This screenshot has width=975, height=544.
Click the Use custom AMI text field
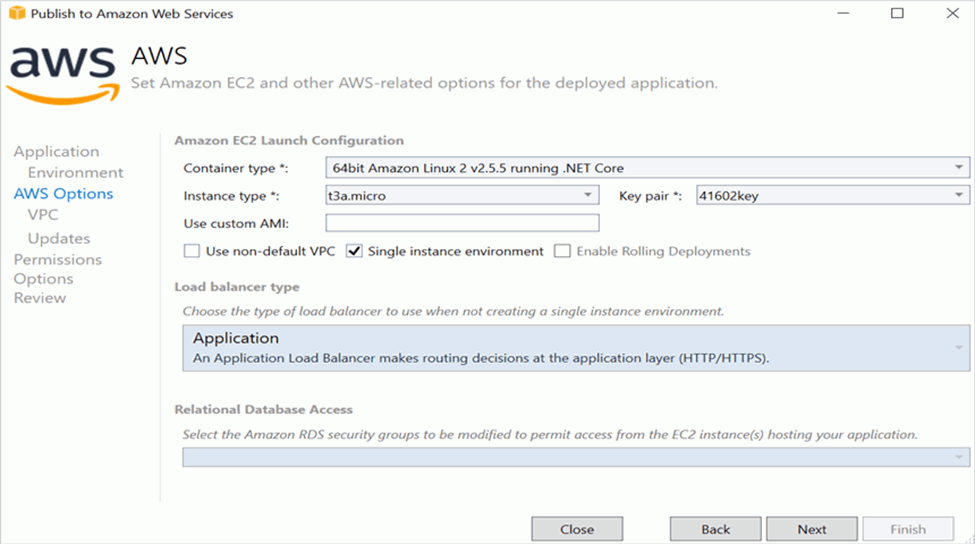462,223
